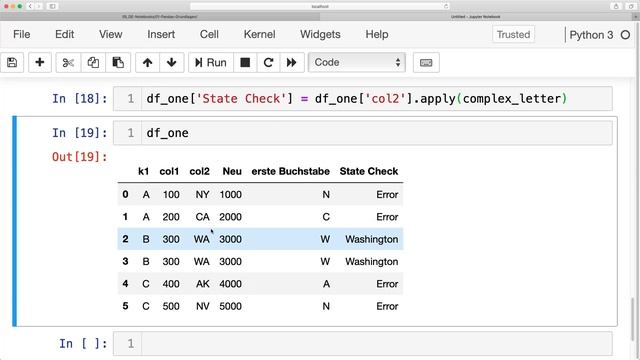Click the In [19] input prompt
The width and height of the screenshot is (640, 360).
pos(80,133)
